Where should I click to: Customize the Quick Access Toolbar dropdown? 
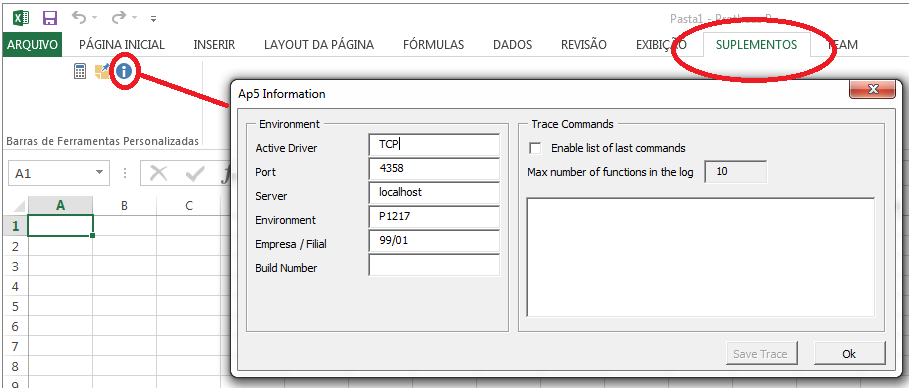coord(154,19)
